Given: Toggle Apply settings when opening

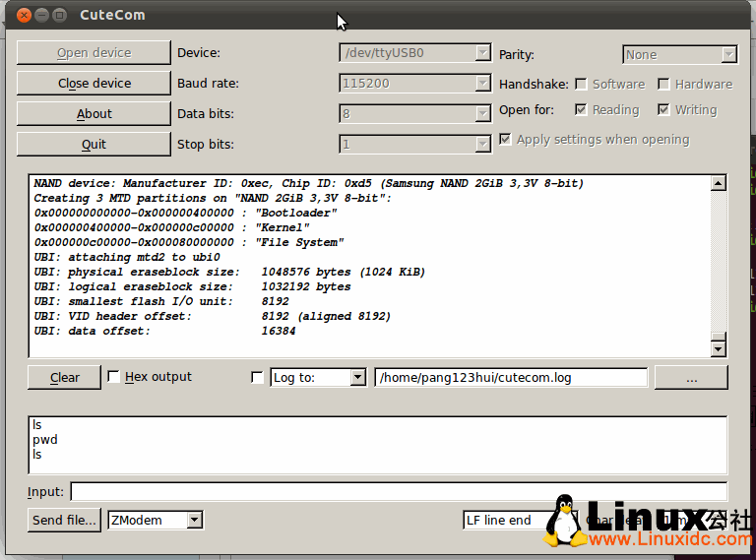Looking at the screenshot, I should 505,140.
